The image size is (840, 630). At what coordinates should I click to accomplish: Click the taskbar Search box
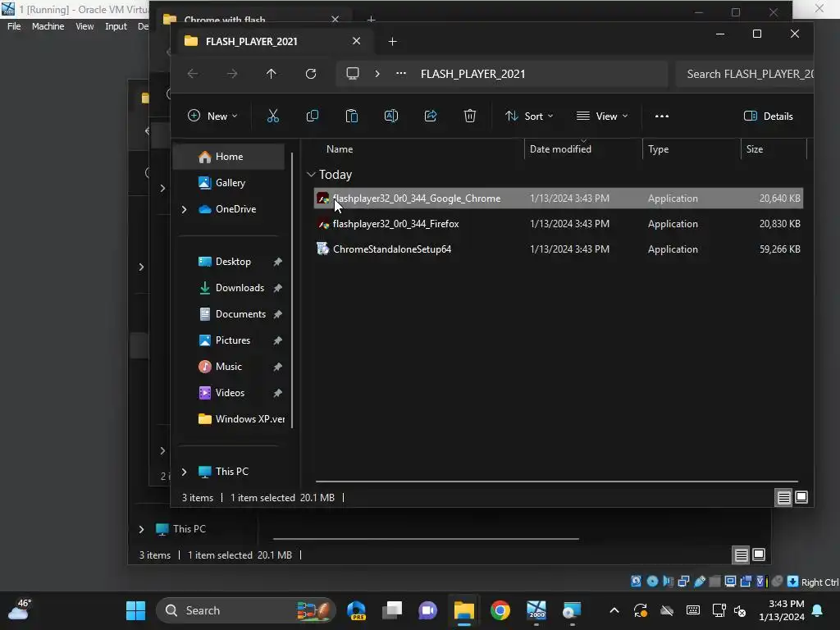pyautogui.click(x=246, y=610)
